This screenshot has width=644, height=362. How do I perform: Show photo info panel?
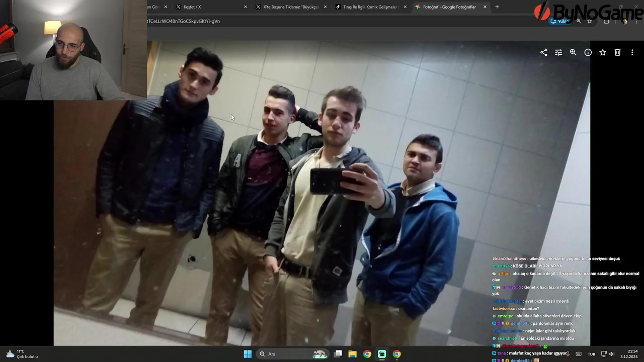(588, 52)
